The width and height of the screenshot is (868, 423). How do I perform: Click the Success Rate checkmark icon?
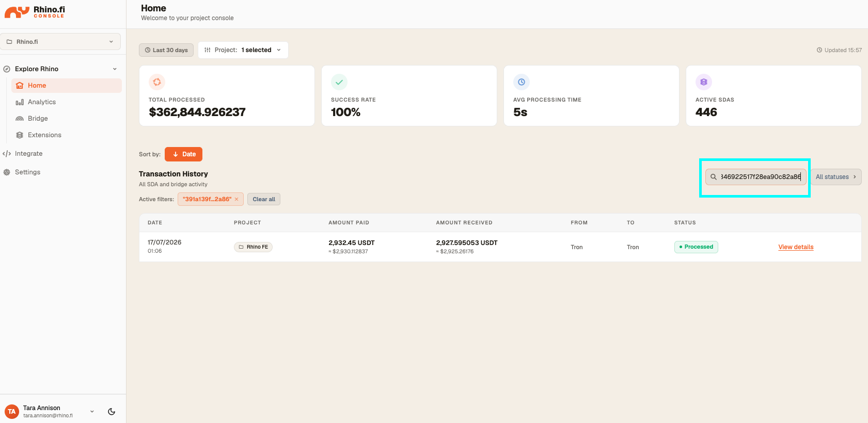point(339,82)
